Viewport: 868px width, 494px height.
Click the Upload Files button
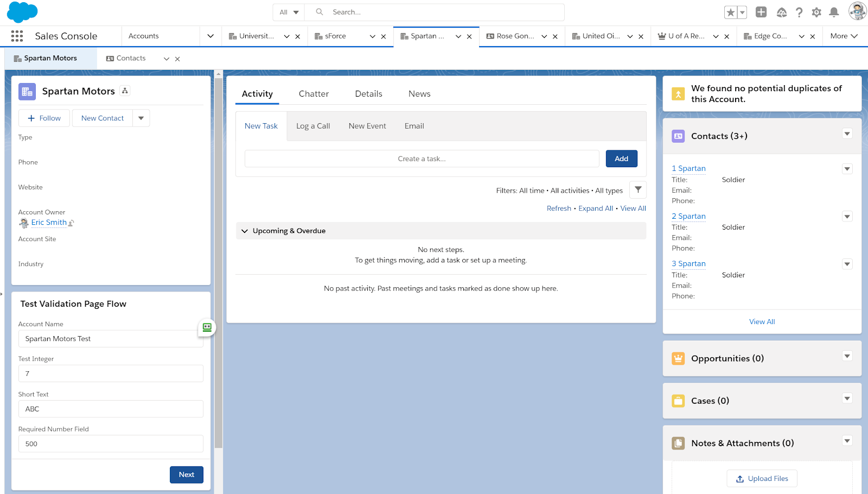click(762, 478)
